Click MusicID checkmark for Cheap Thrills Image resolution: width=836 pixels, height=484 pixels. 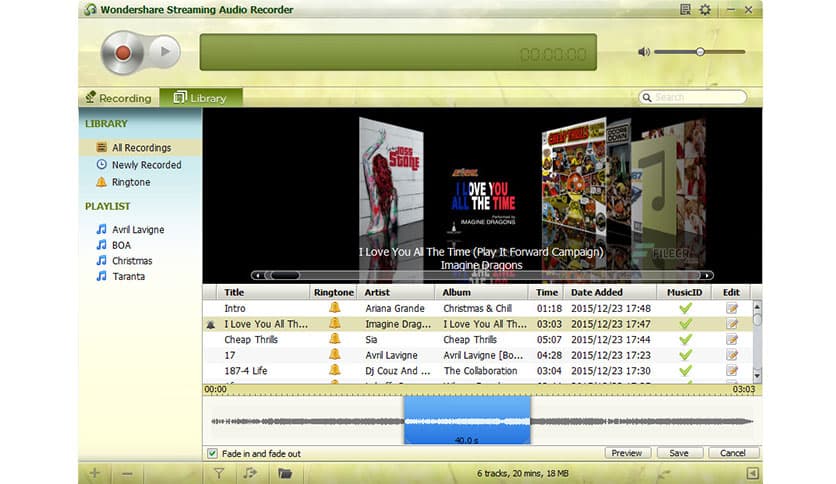tap(686, 339)
